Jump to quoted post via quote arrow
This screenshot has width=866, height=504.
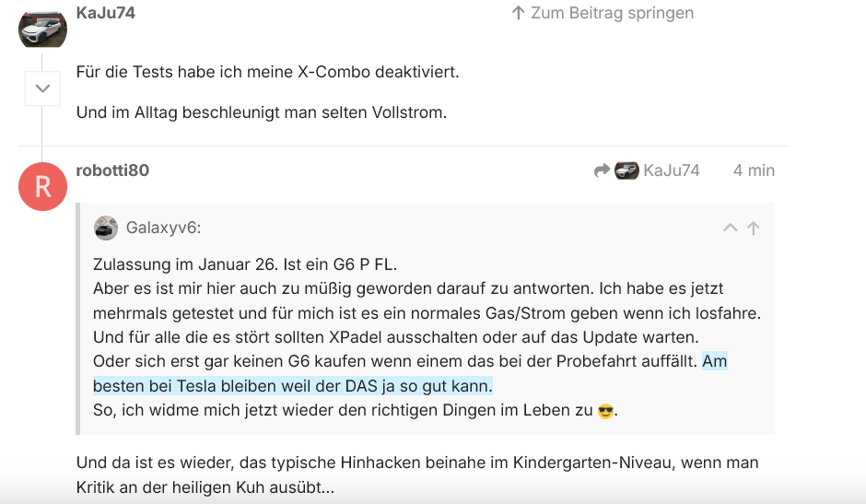[754, 228]
